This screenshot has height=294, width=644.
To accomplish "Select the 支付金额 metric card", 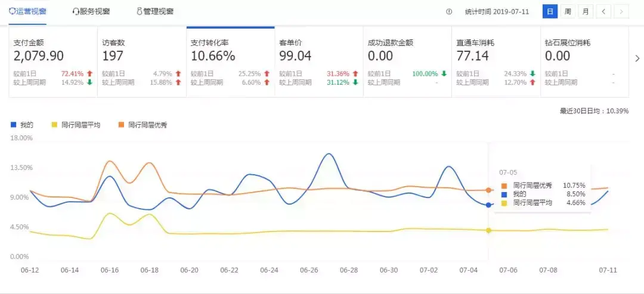I will point(52,62).
